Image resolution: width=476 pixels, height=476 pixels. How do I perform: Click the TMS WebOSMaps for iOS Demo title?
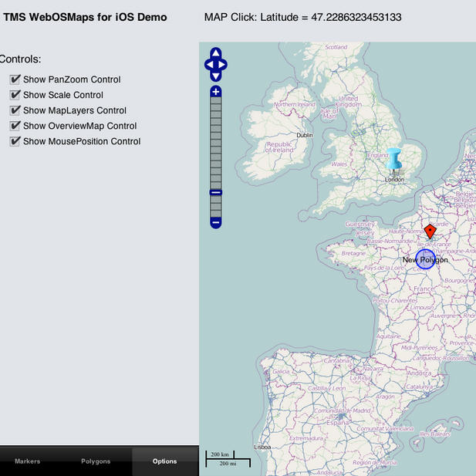[x=85, y=17]
